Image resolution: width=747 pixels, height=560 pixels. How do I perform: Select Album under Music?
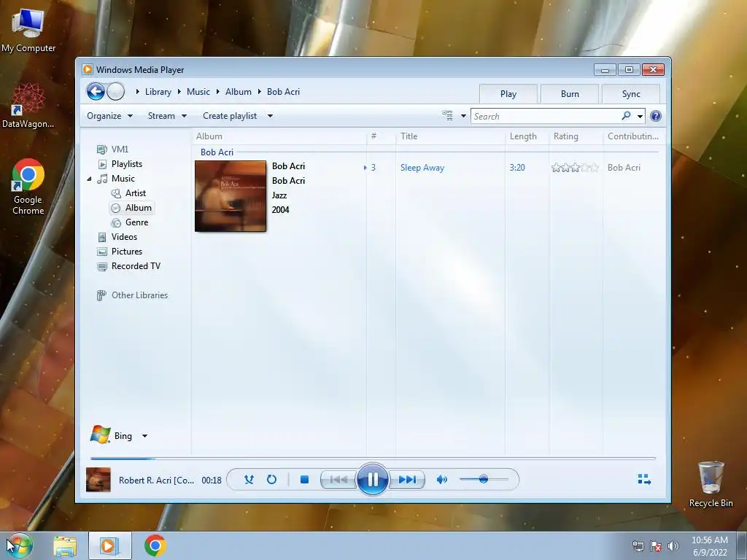pos(138,208)
